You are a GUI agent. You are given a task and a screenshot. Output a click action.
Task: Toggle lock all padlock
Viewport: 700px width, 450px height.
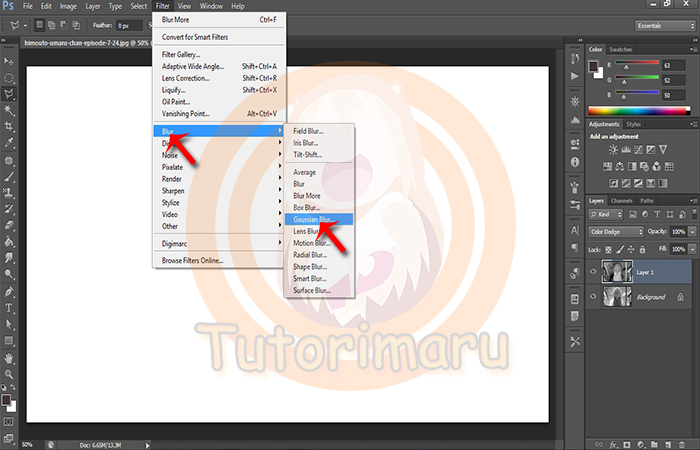coord(642,249)
